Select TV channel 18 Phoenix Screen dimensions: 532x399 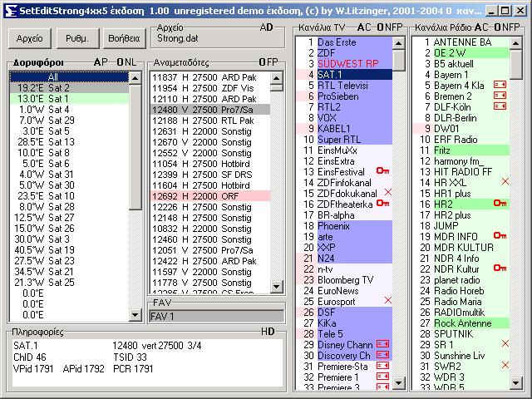click(x=344, y=226)
